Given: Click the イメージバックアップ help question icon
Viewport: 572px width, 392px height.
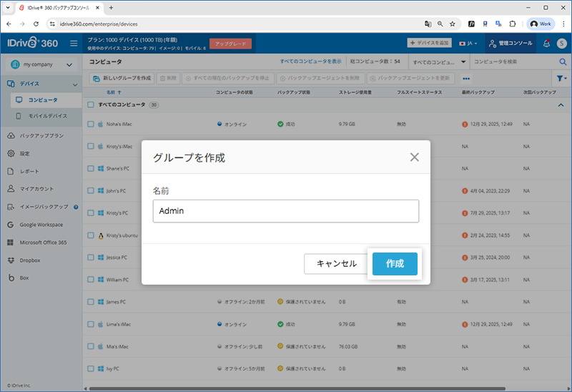Looking at the screenshot, I should tap(74, 207).
